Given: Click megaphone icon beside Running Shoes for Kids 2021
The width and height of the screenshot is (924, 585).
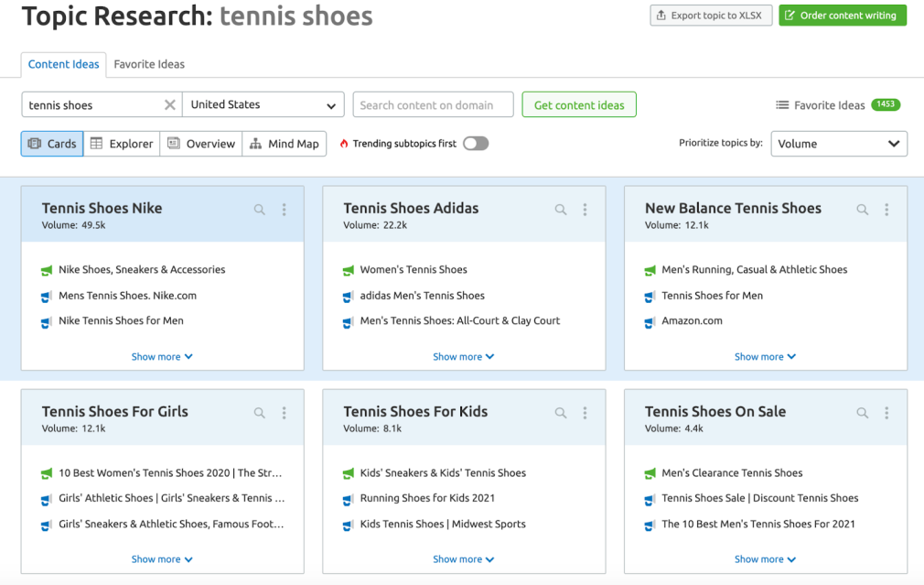Looking at the screenshot, I should click(x=349, y=500).
